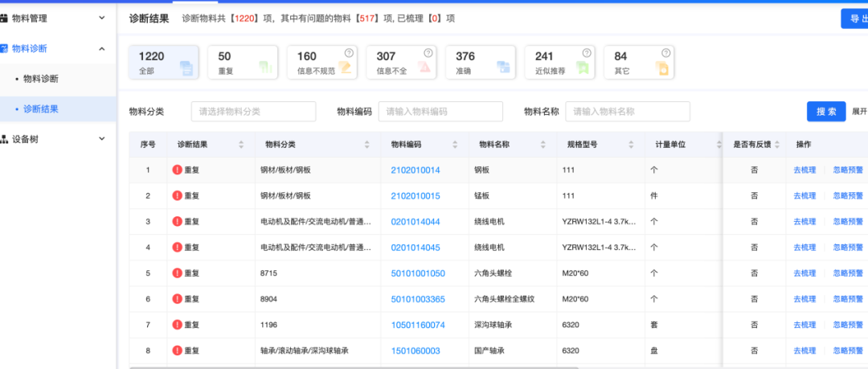Open material code 2102010015 link
This screenshot has width=868, height=369.
click(x=416, y=195)
